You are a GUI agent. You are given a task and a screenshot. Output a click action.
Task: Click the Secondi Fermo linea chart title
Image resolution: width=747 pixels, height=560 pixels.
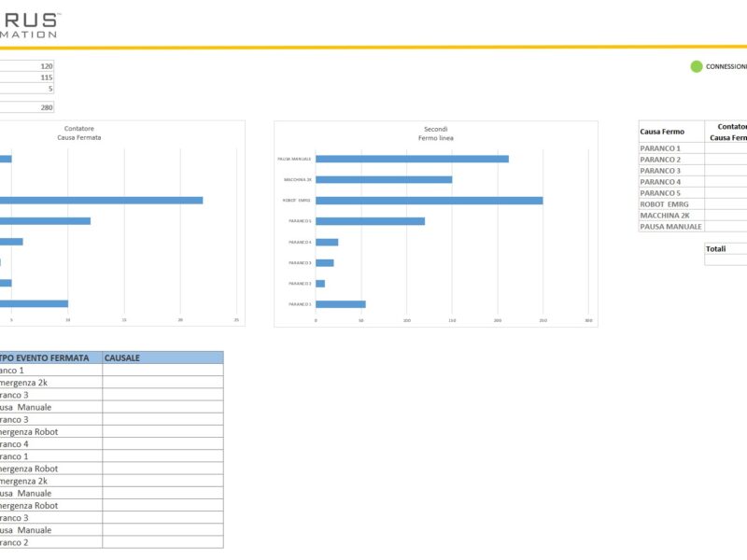(x=435, y=133)
